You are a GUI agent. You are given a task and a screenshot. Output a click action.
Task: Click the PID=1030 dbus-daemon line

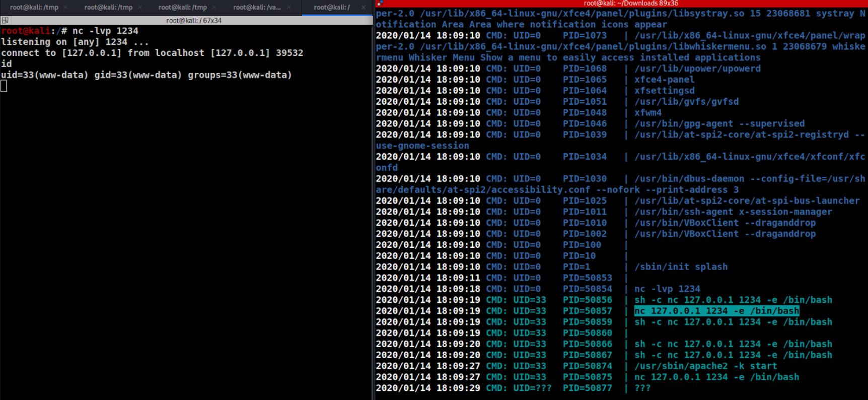(x=620, y=179)
